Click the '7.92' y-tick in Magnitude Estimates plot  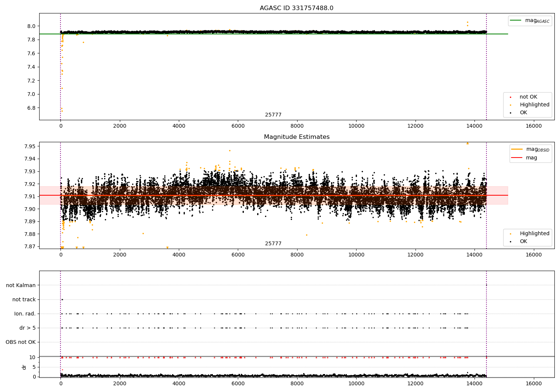(30, 184)
